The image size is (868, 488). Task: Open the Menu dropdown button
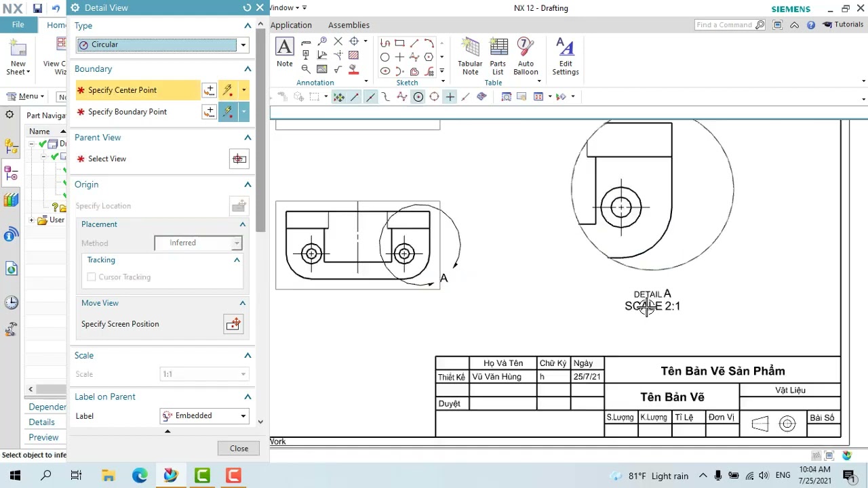click(26, 96)
